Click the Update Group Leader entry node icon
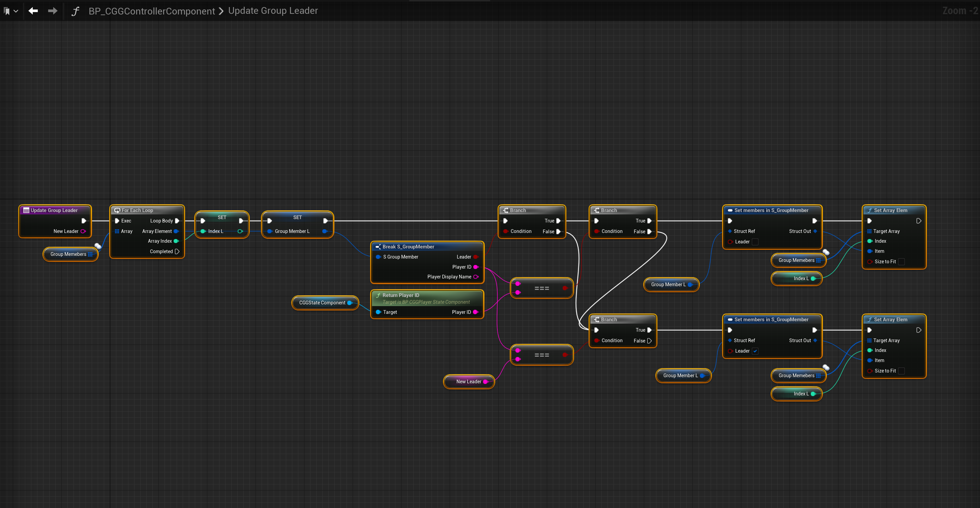The width and height of the screenshot is (980, 508). [x=26, y=210]
